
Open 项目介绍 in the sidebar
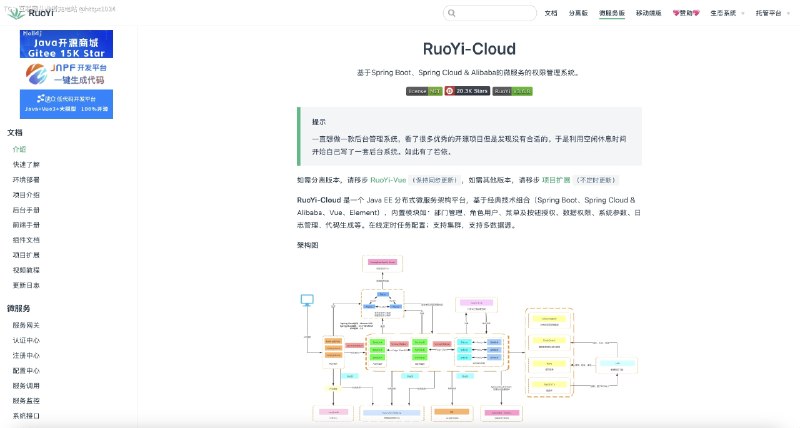(x=26, y=195)
